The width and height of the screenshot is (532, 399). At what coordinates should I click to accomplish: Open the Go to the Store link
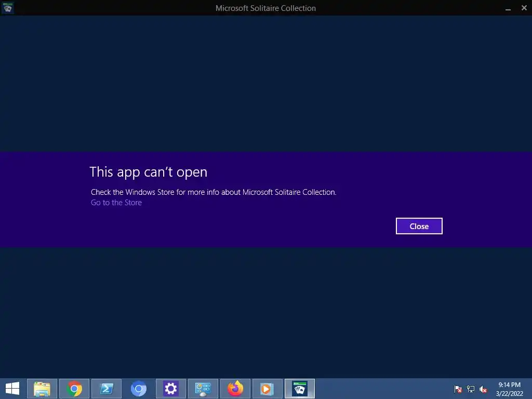pyautogui.click(x=116, y=203)
